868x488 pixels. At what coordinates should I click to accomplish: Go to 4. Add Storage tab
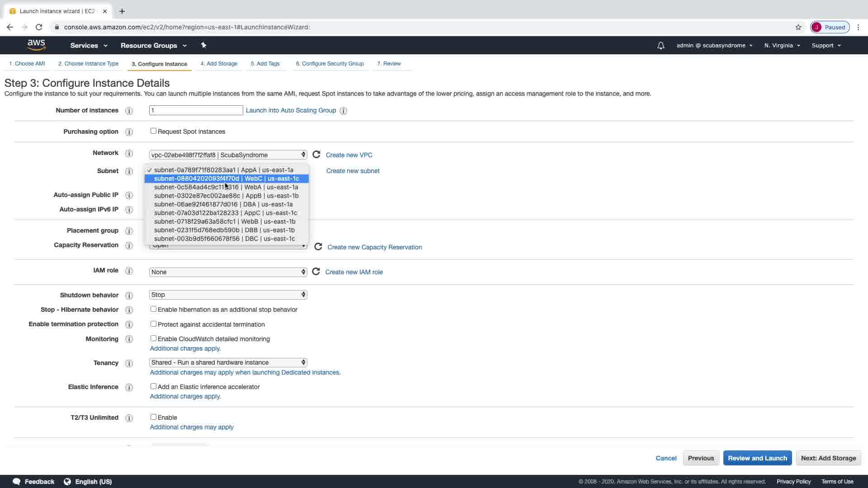(x=219, y=64)
